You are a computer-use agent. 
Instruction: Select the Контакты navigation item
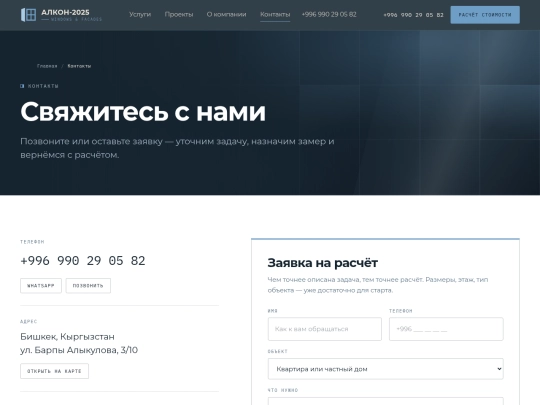[275, 14]
